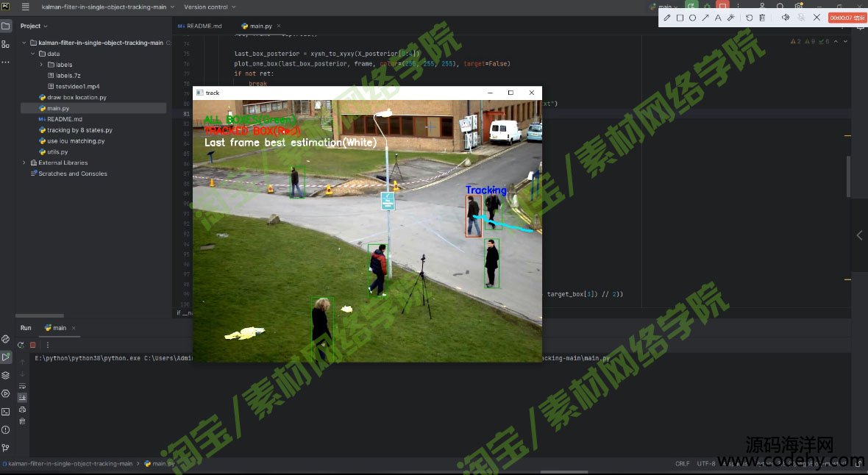End recording with red timer button
The width and height of the screenshot is (868, 475).
click(847, 18)
